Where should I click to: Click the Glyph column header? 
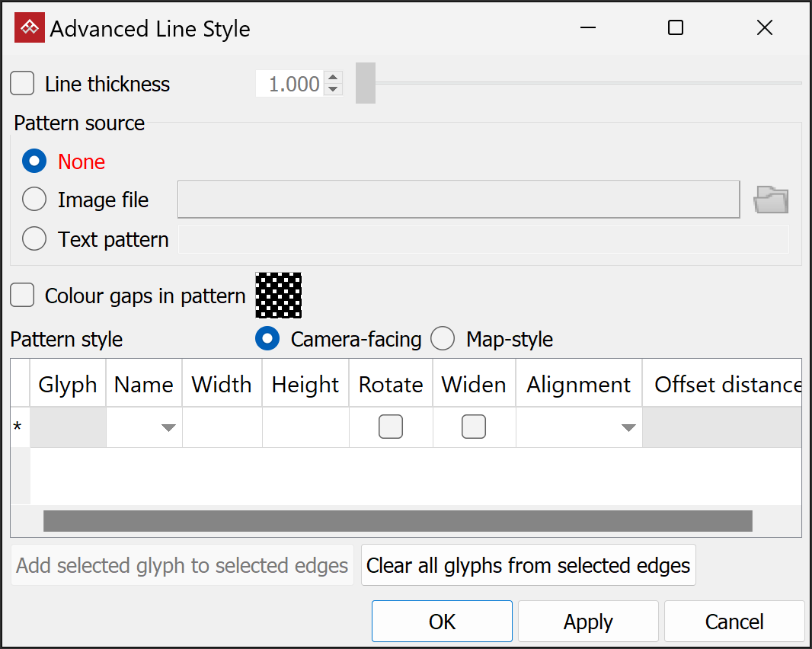pyautogui.click(x=68, y=385)
